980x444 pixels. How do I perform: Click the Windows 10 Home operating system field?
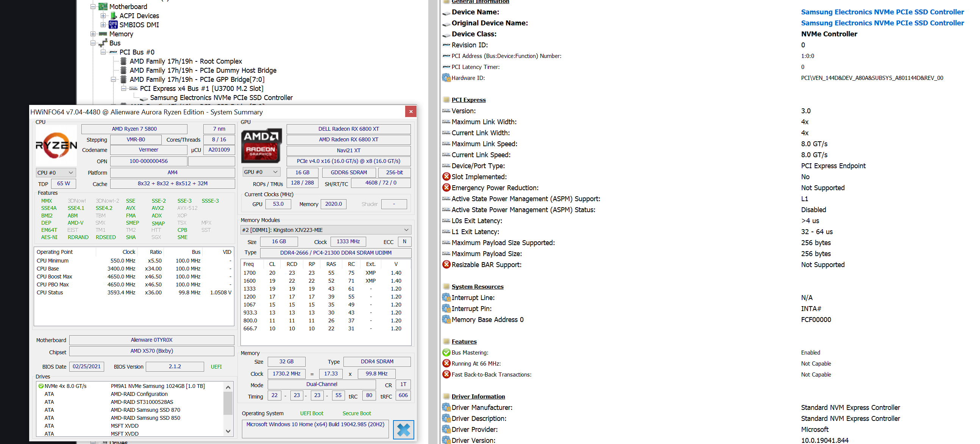(x=315, y=429)
